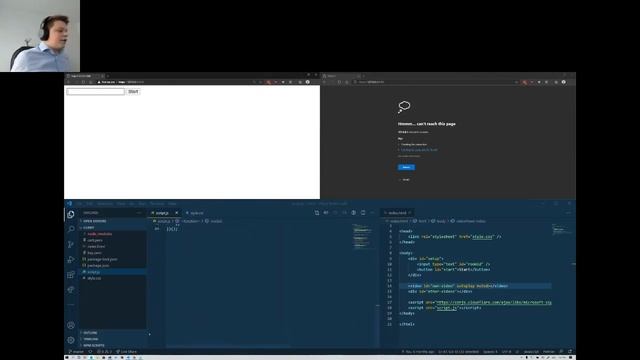Viewport: 640px width, 360px height.
Task: Click the minimap of the index.html editor
Action: (562, 229)
